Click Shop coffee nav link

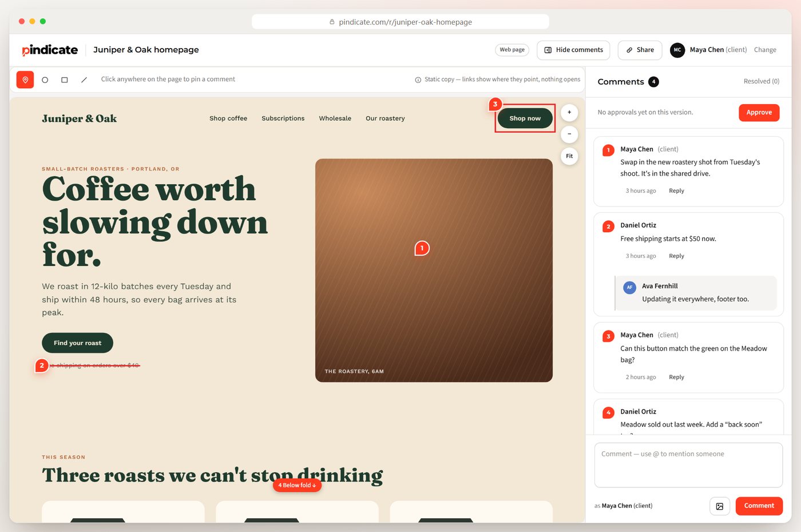pos(228,119)
